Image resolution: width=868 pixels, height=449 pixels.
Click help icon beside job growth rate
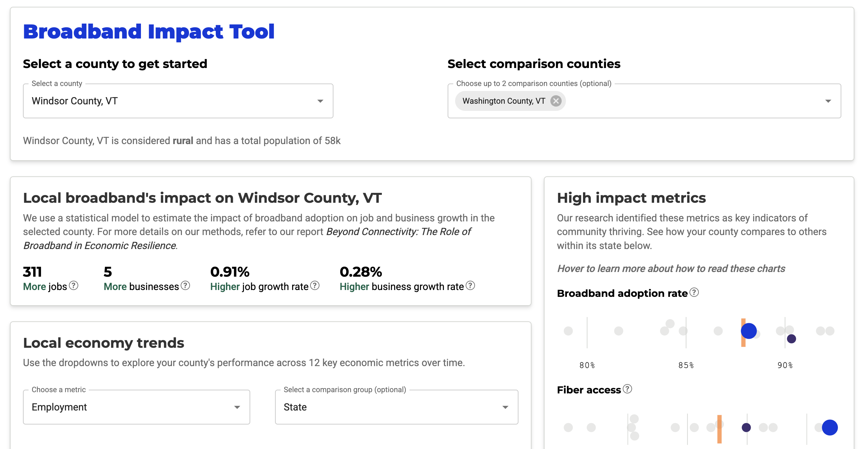click(315, 285)
